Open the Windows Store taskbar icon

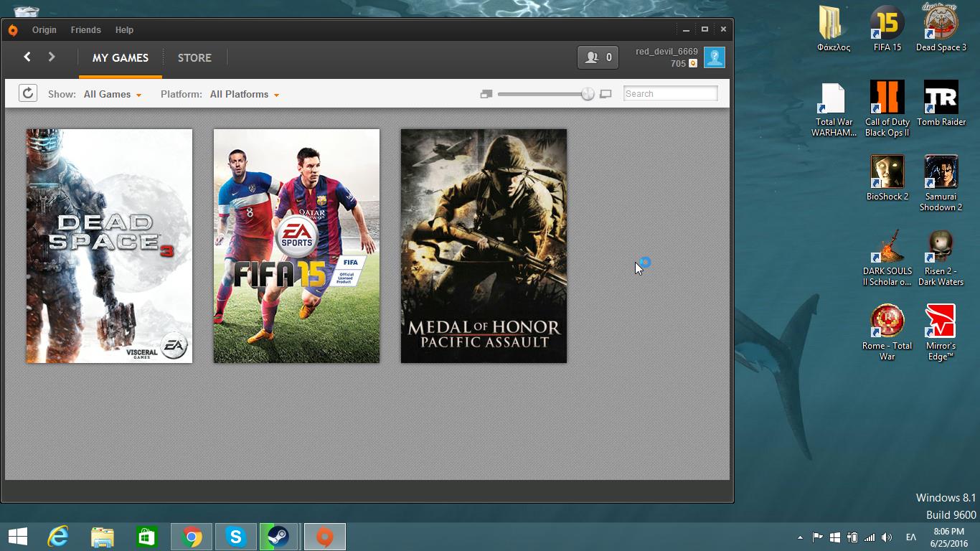point(146,537)
